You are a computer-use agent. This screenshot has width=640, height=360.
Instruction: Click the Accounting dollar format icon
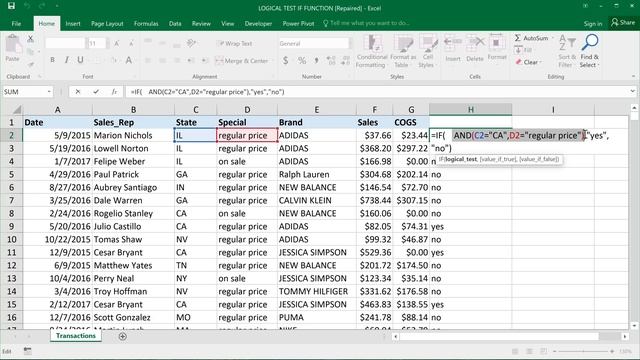(x=285, y=60)
